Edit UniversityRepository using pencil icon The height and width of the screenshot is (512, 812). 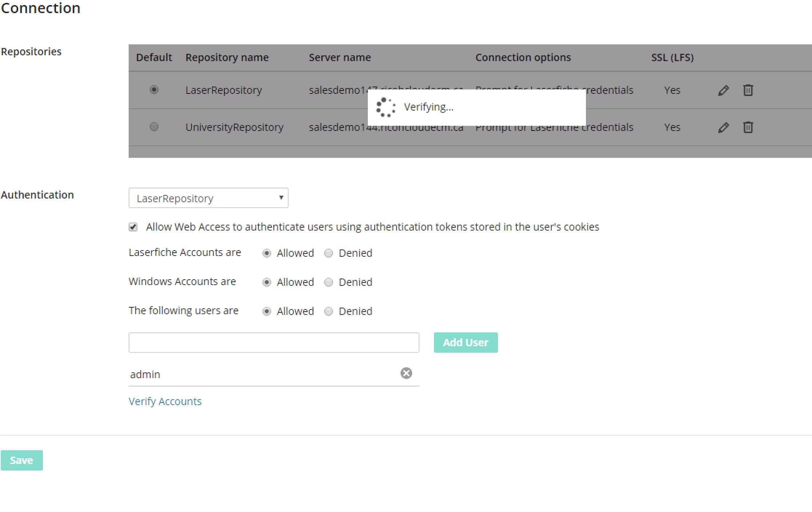(x=723, y=127)
